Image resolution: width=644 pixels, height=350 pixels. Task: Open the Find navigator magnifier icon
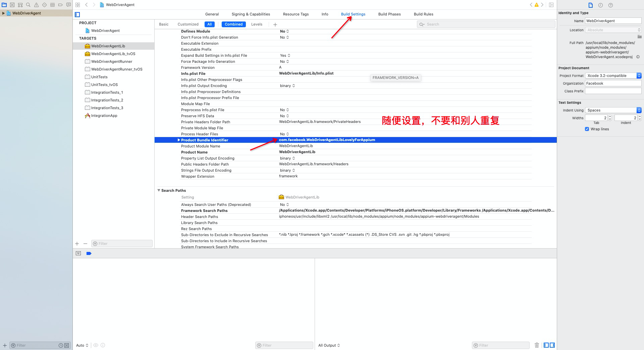click(x=28, y=5)
